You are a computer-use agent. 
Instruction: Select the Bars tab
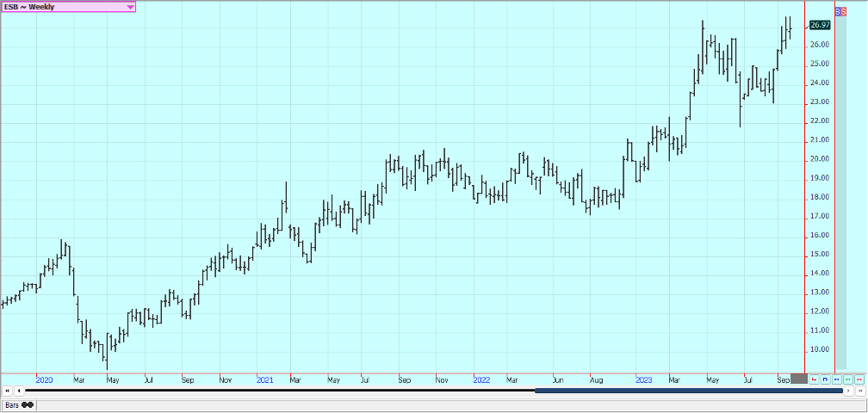18,404
